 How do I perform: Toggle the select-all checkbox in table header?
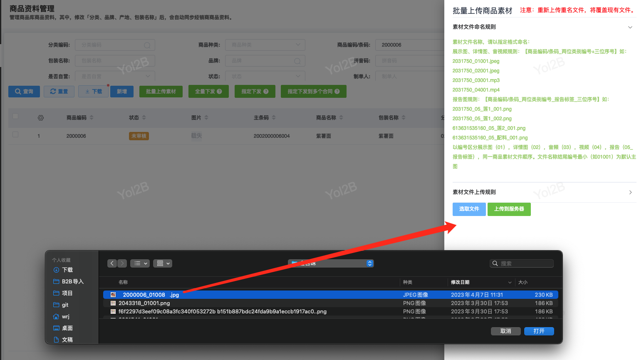[15, 117]
